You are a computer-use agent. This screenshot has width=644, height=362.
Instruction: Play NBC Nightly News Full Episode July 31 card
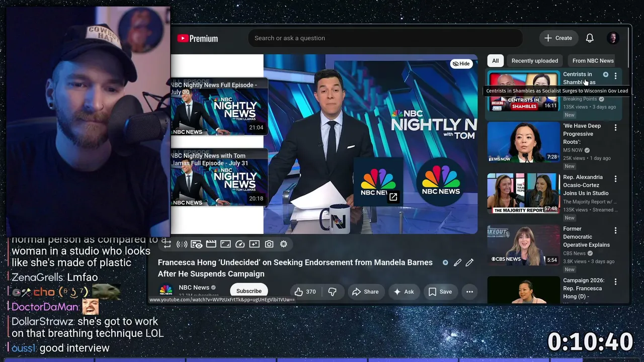point(219,177)
